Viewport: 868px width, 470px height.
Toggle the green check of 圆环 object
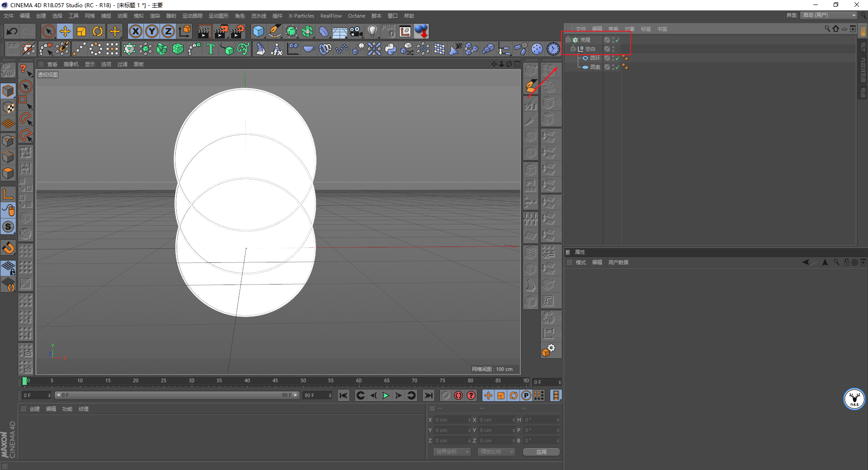tap(618, 58)
